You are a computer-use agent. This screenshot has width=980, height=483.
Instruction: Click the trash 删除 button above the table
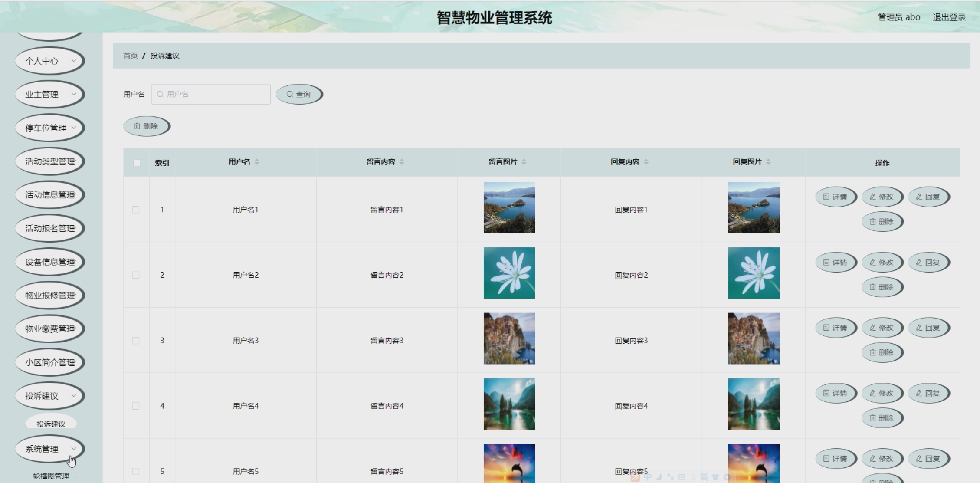click(x=146, y=126)
